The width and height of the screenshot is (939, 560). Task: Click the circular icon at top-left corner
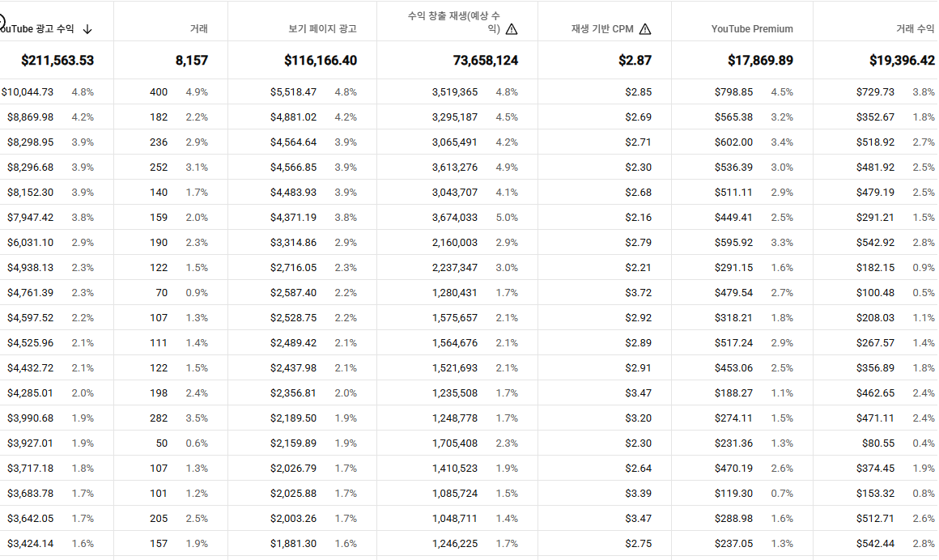(x=2, y=22)
